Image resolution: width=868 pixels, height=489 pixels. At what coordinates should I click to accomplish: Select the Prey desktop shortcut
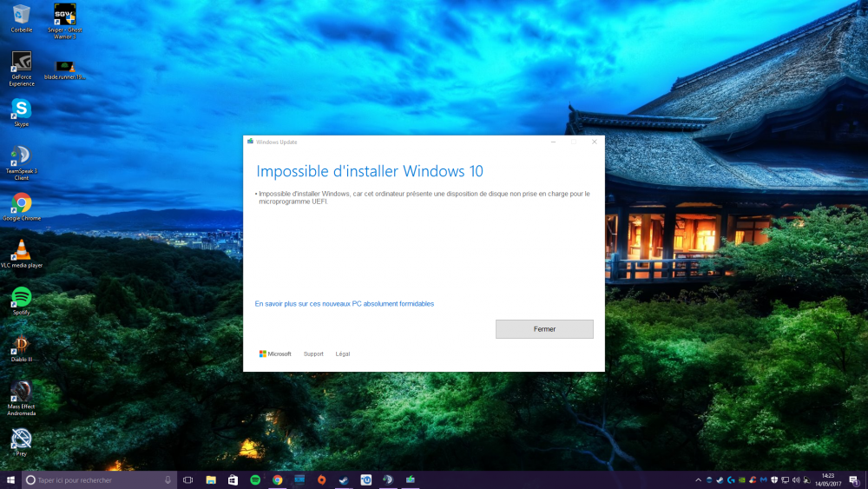pos(22,442)
